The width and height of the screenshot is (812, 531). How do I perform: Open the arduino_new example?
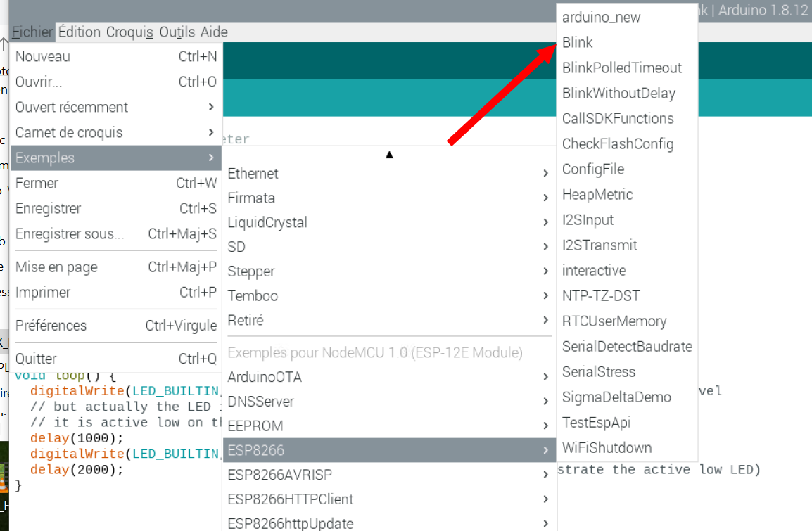pos(627,17)
